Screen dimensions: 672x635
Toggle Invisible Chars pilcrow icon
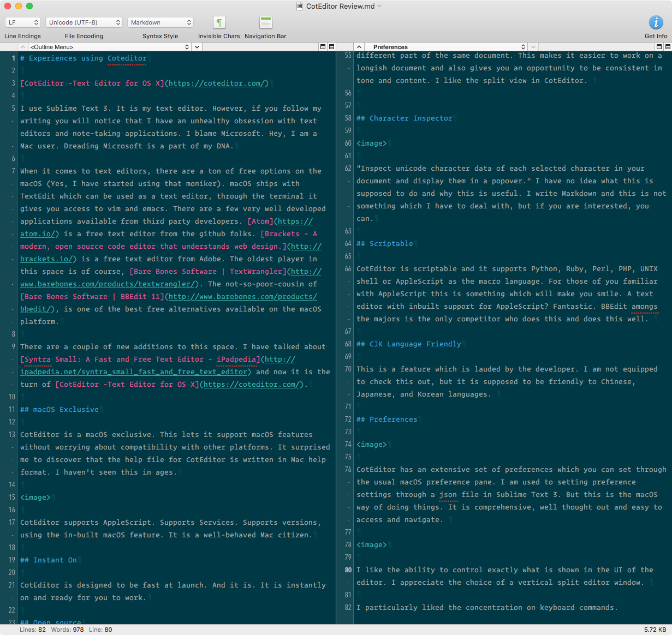[x=219, y=22]
